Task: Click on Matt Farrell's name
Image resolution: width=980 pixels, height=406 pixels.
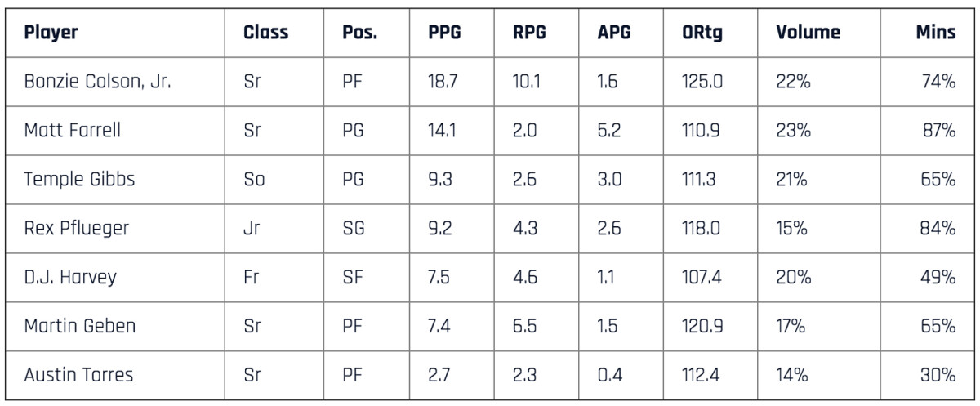Action: (x=73, y=131)
